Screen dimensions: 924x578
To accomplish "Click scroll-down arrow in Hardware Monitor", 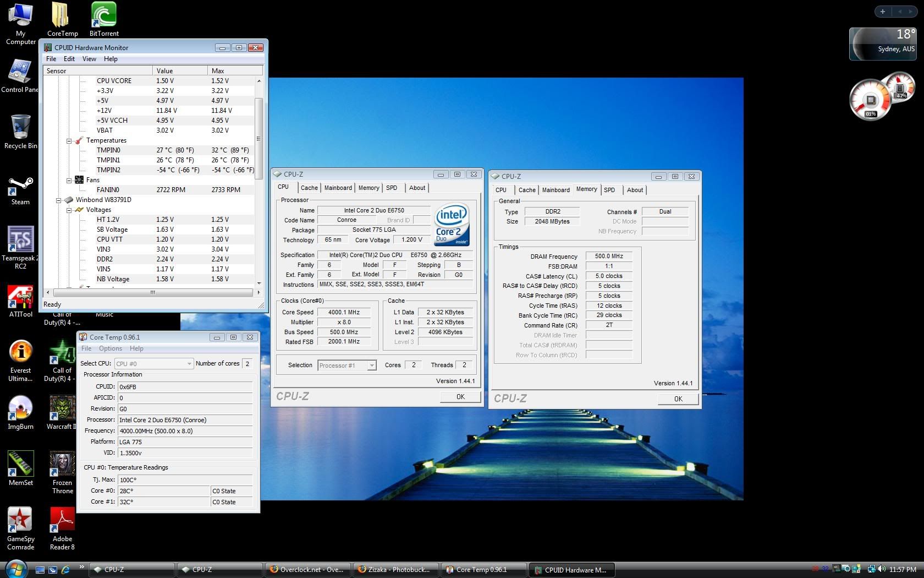I will tap(258, 283).
